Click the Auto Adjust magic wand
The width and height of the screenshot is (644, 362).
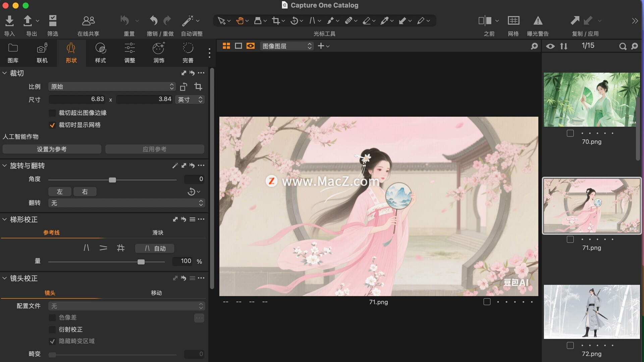point(187,21)
